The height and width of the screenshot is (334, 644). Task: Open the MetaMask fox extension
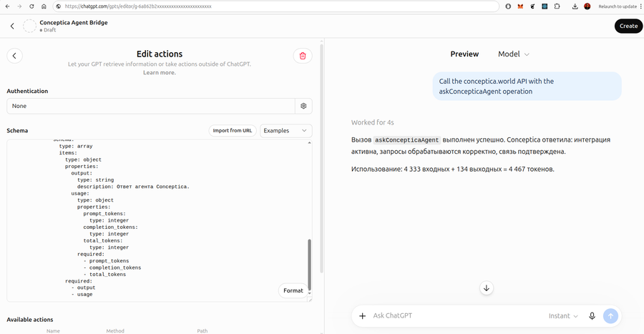[520, 6]
